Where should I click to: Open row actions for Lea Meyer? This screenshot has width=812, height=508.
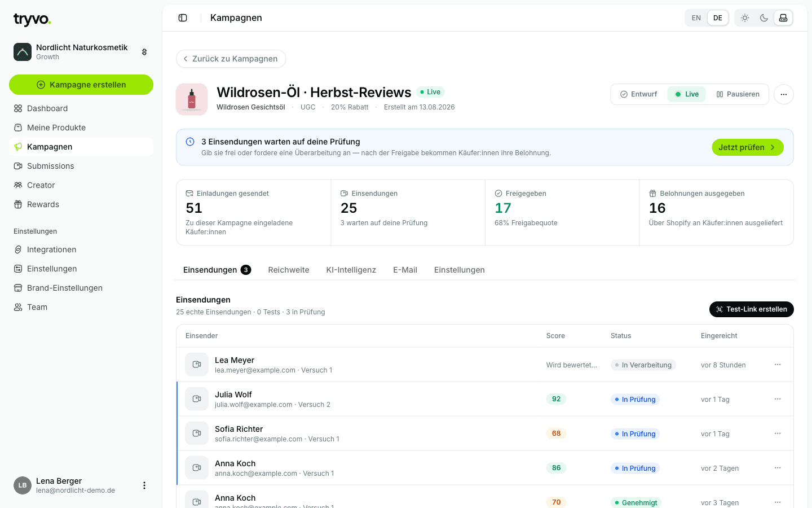pyautogui.click(x=778, y=365)
